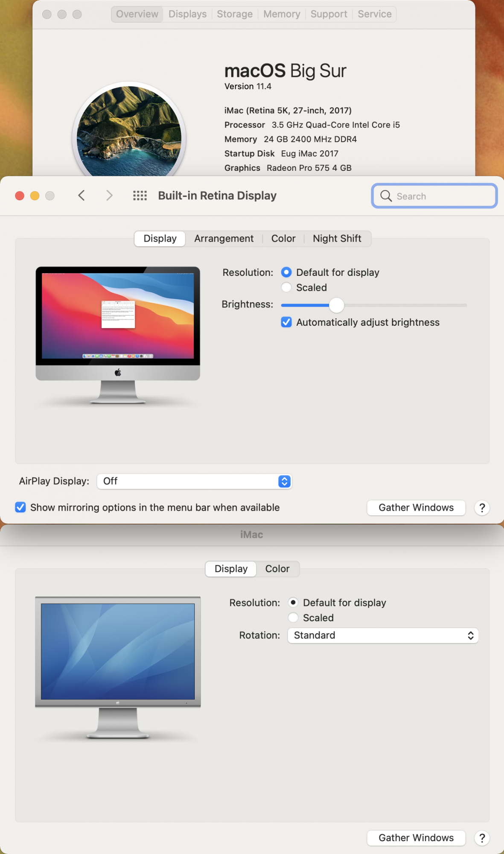Click the Brightness slider knob
The width and height of the screenshot is (504, 854).
[337, 305]
